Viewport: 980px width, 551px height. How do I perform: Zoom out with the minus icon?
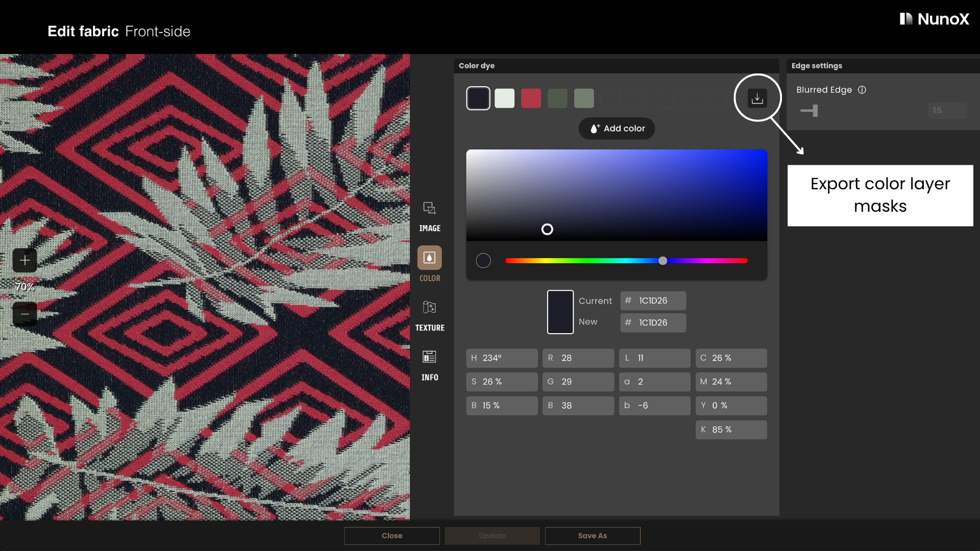24,314
